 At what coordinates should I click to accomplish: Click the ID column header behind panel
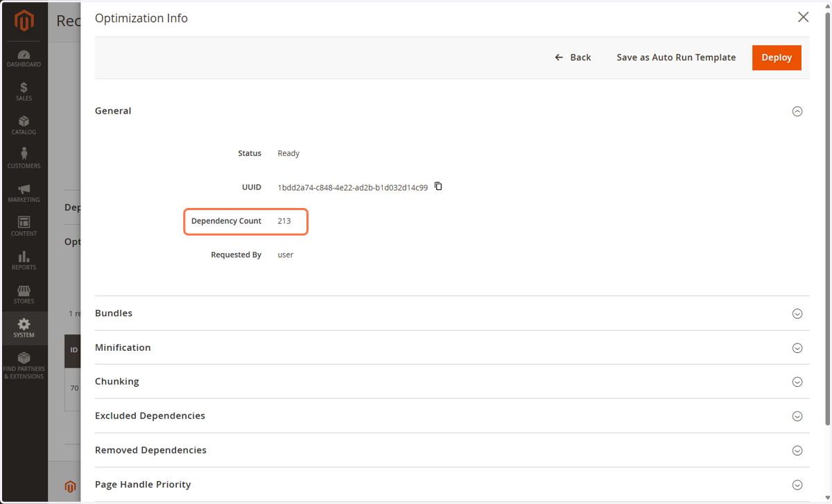click(73, 350)
